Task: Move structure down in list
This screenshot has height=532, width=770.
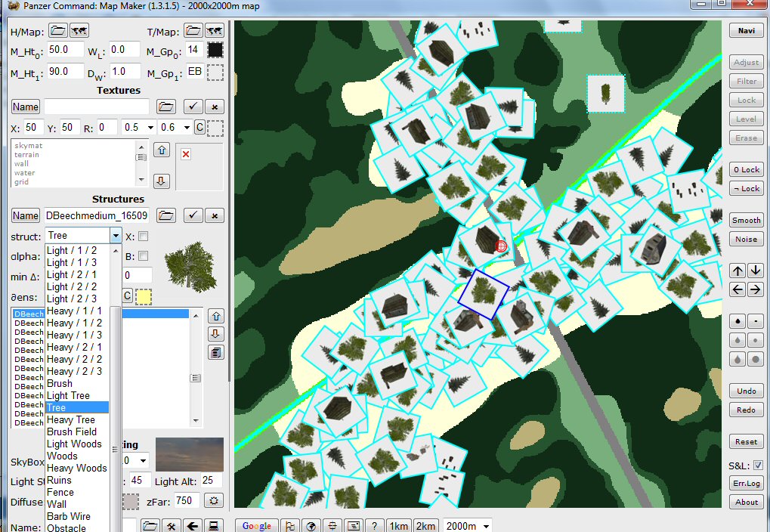Action: (x=216, y=334)
